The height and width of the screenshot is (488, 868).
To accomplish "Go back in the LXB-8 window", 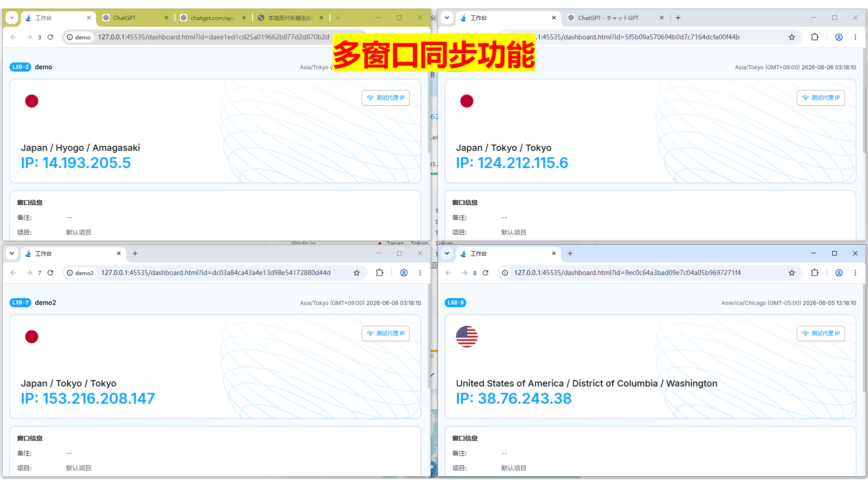I will [448, 273].
